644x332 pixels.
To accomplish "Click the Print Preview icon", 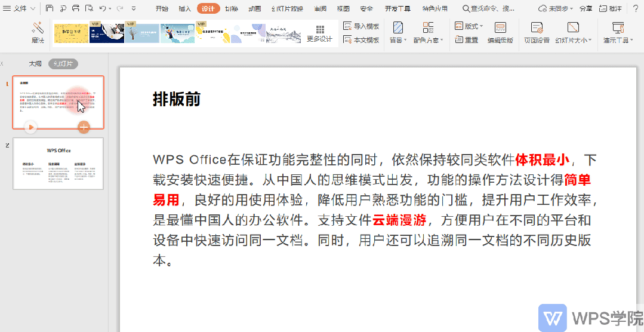I will 89,8.
